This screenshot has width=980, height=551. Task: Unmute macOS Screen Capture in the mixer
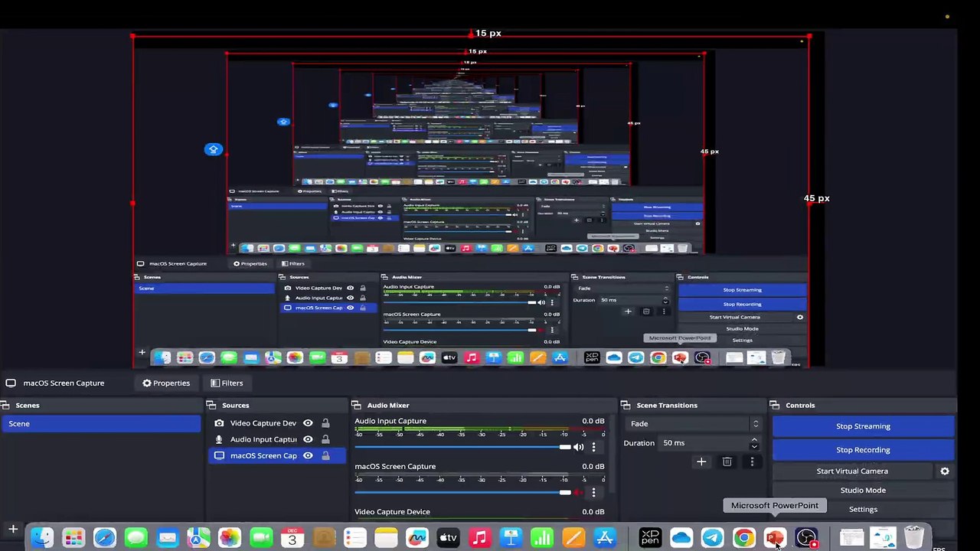579,493
